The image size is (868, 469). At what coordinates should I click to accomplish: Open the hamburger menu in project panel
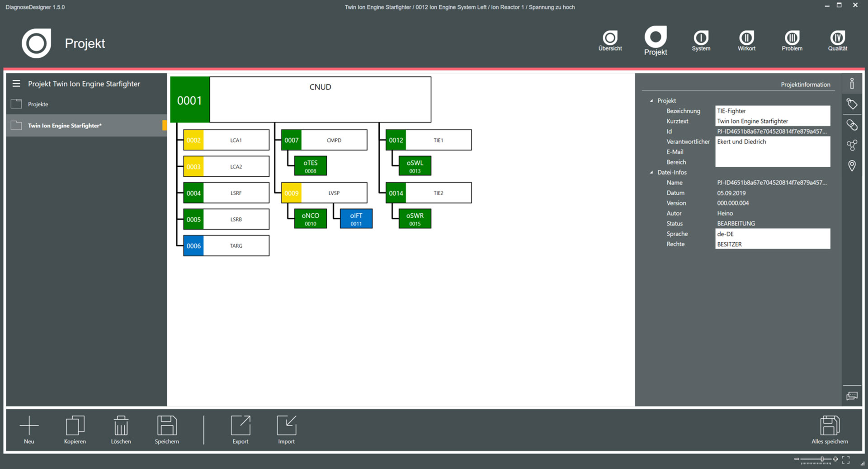pyautogui.click(x=16, y=84)
